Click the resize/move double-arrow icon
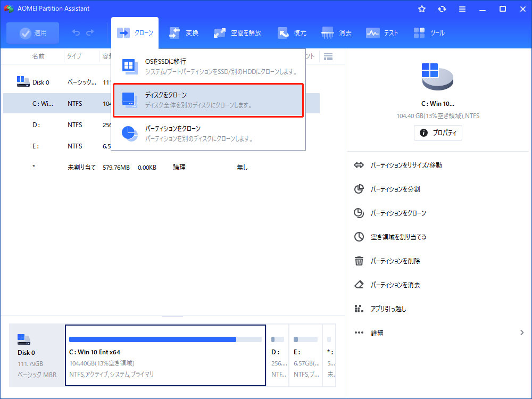Image resolution: width=532 pixels, height=399 pixels. [x=359, y=165]
